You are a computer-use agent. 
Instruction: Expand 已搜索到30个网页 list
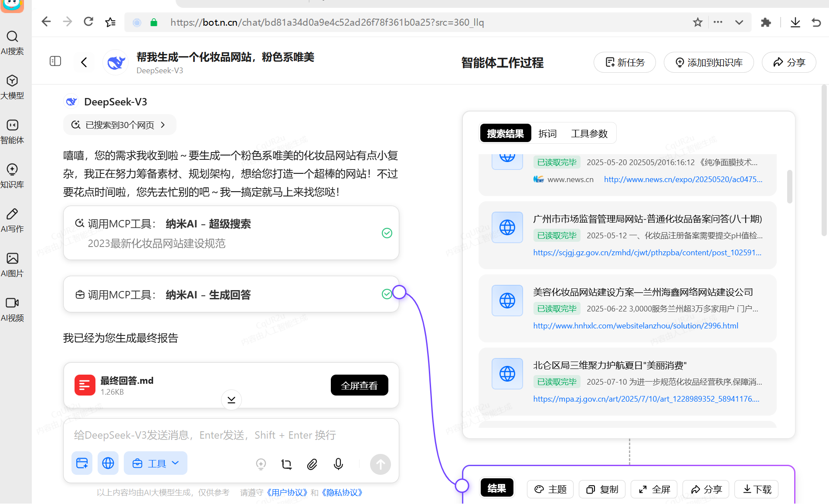coord(119,125)
